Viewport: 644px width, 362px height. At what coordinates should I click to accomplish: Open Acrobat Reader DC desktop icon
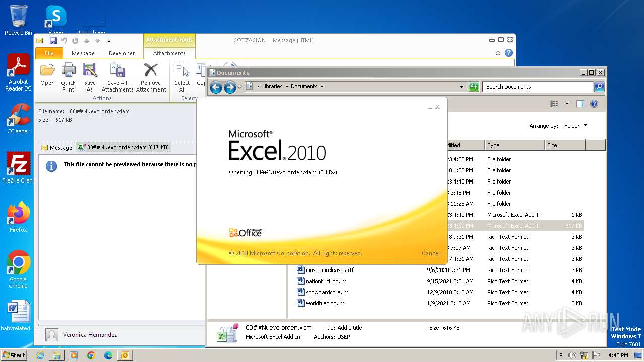click(18, 73)
